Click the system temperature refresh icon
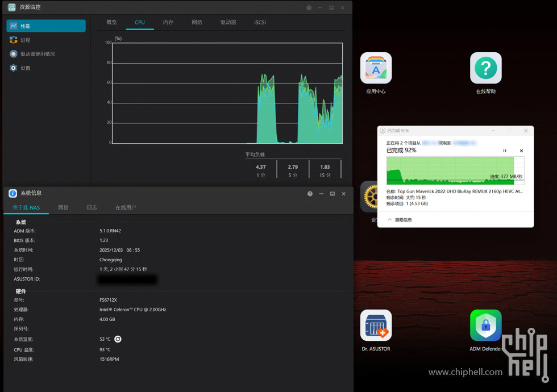The image size is (557, 392). click(x=118, y=339)
